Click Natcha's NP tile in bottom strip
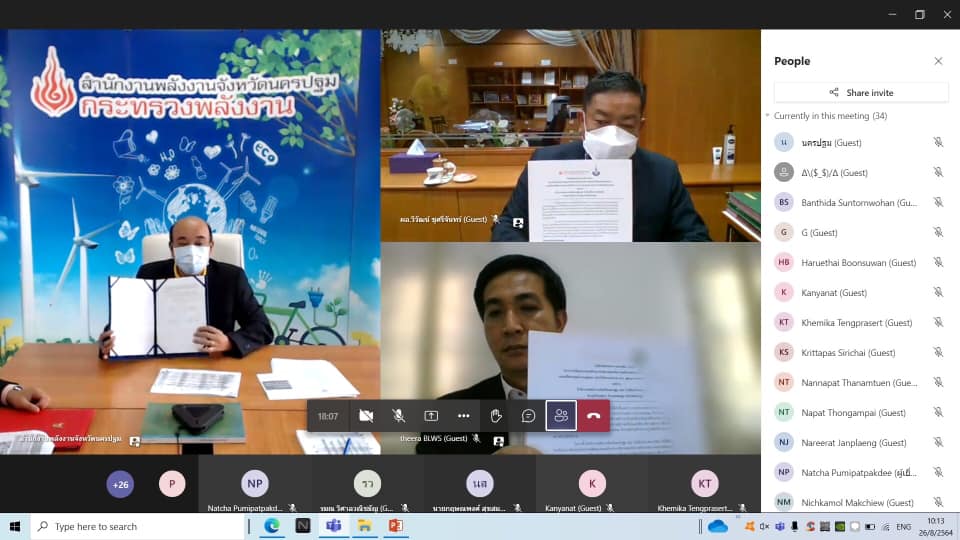960x540 pixels. click(x=255, y=484)
